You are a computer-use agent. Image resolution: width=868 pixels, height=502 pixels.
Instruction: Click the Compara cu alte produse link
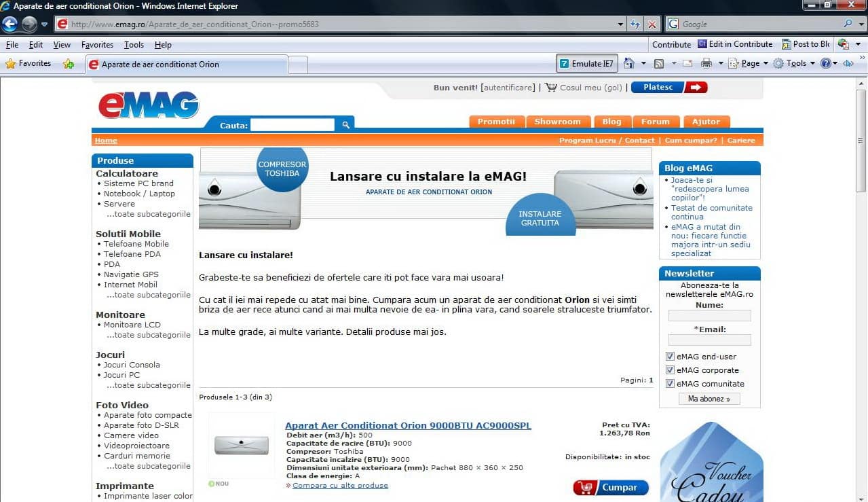click(340, 486)
